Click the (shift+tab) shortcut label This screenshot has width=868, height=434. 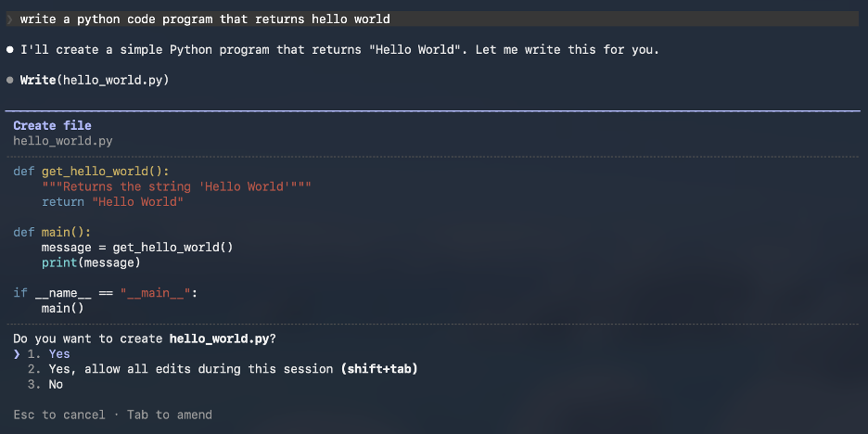coord(379,369)
